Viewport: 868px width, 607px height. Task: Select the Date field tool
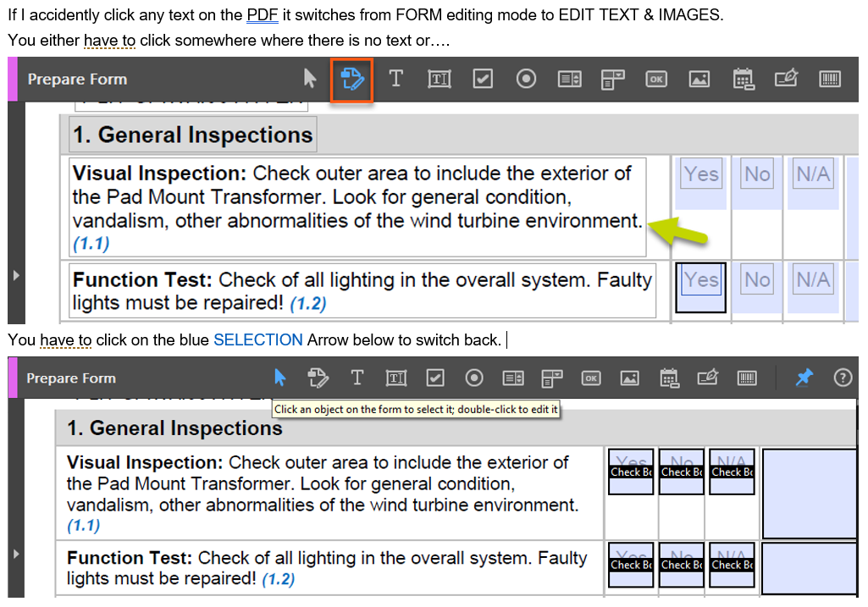(x=744, y=79)
